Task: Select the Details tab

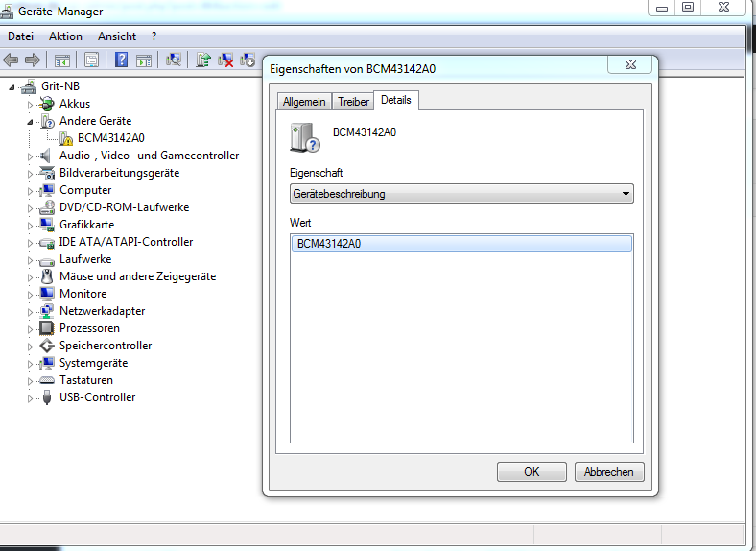Action: 396,100
